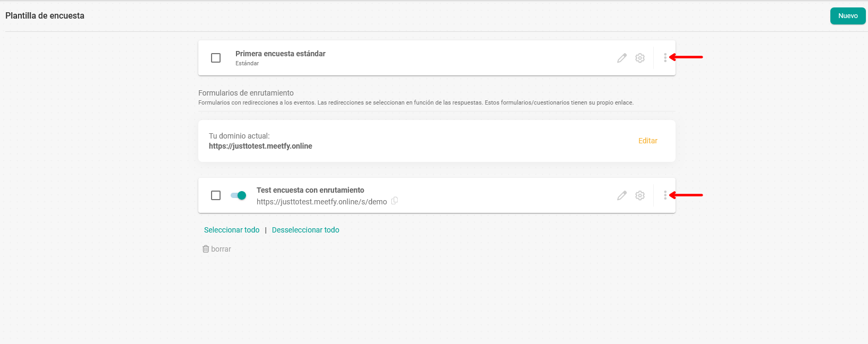The width and height of the screenshot is (868, 344).
Task: Click the trash borrar icon
Action: (x=206, y=249)
